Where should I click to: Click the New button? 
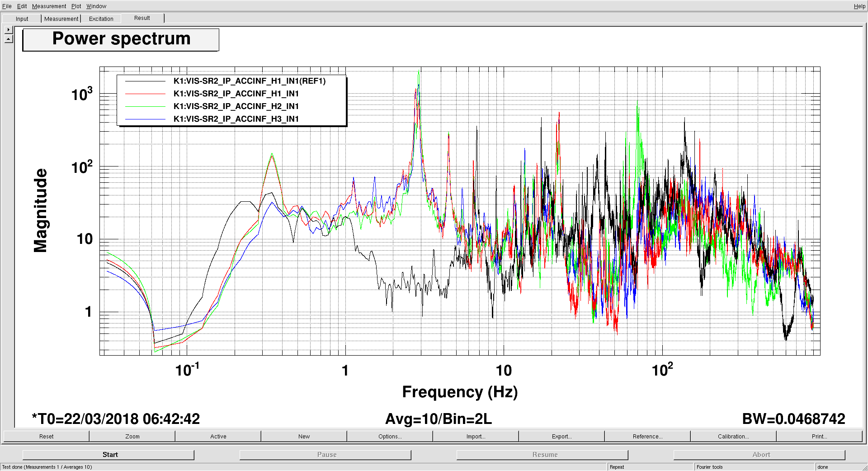pos(304,436)
